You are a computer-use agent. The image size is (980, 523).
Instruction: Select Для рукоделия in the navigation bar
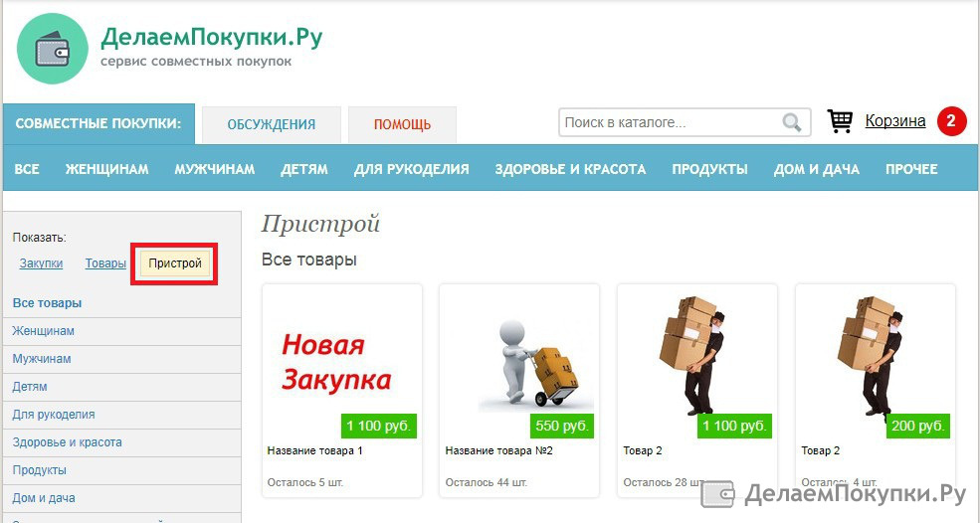coord(411,169)
